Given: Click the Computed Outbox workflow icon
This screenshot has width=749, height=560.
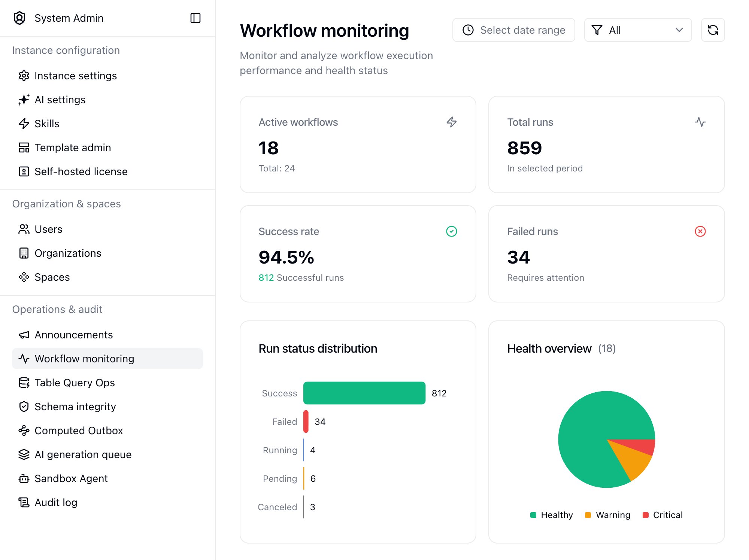Looking at the screenshot, I should (x=24, y=430).
